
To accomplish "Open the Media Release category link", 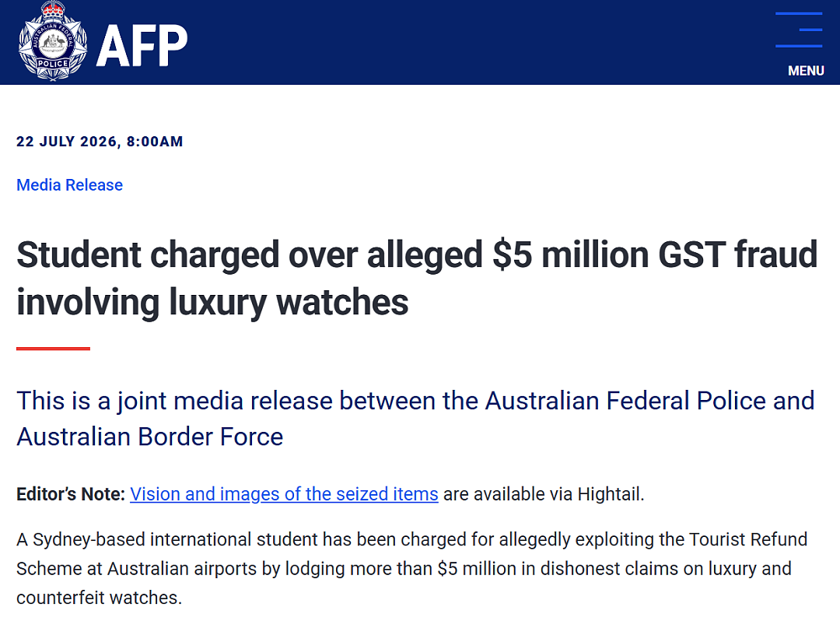I will tap(70, 185).
